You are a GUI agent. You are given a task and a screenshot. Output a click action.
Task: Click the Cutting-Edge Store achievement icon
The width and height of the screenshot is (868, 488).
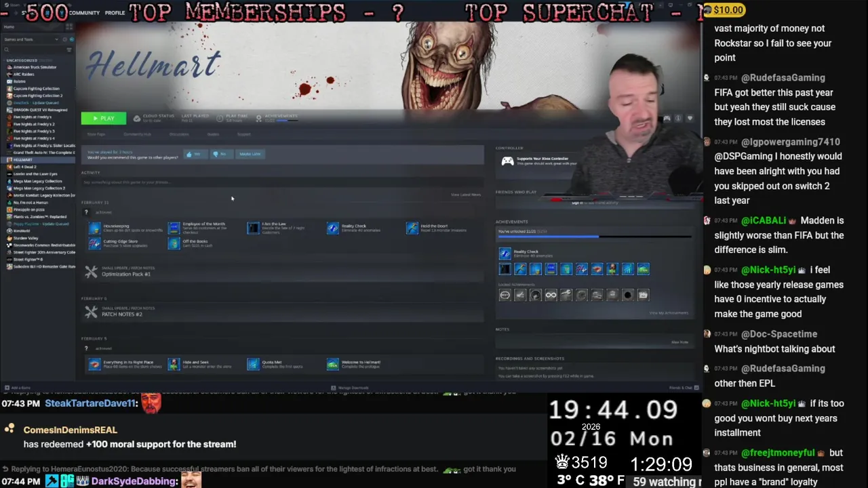[94, 243]
